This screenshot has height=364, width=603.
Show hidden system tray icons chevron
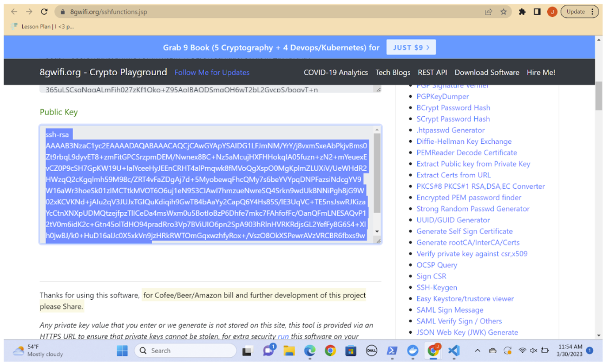[477, 350]
